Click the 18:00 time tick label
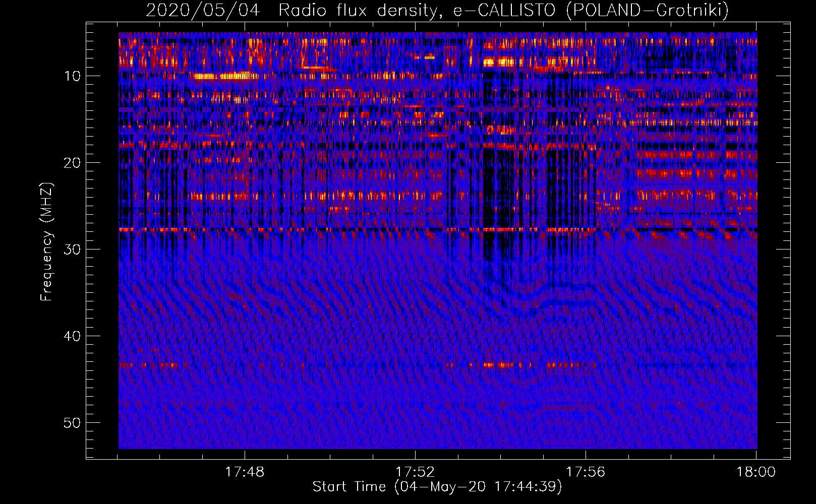816x504 pixels. pos(756,472)
